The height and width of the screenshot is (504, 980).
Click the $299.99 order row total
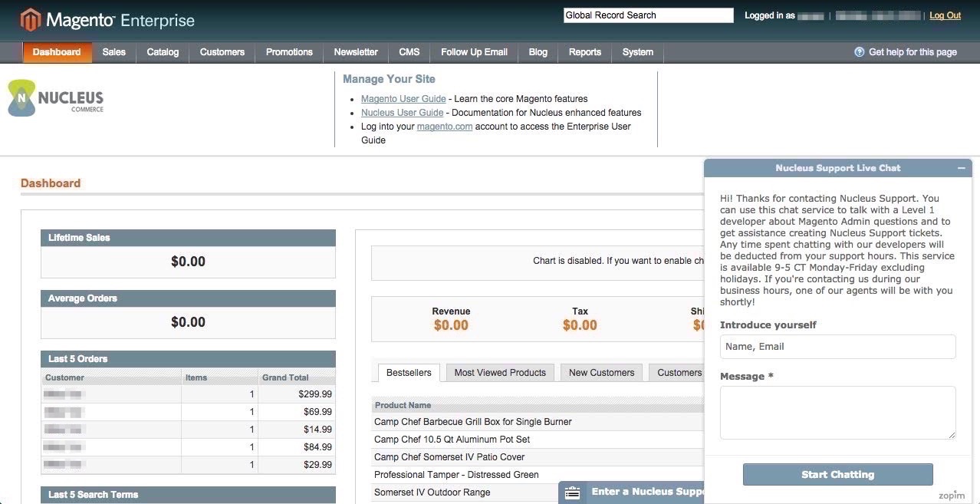tap(315, 394)
